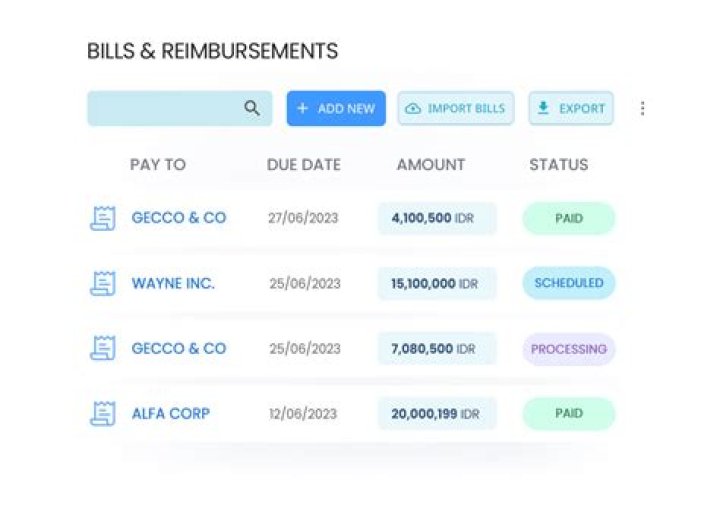Click the BILLS & REIMBURSEMENTS heading
720x527 pixels.
click(x=213, y=50)
